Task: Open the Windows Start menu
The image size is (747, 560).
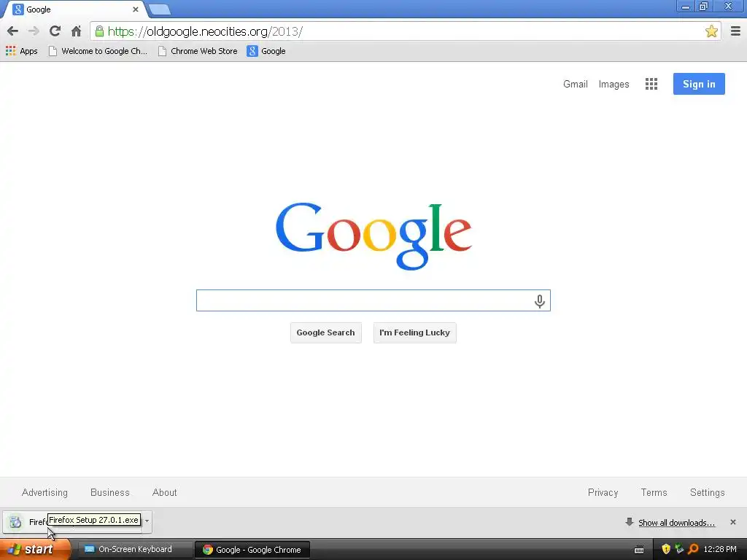Action: click(35, 550)
